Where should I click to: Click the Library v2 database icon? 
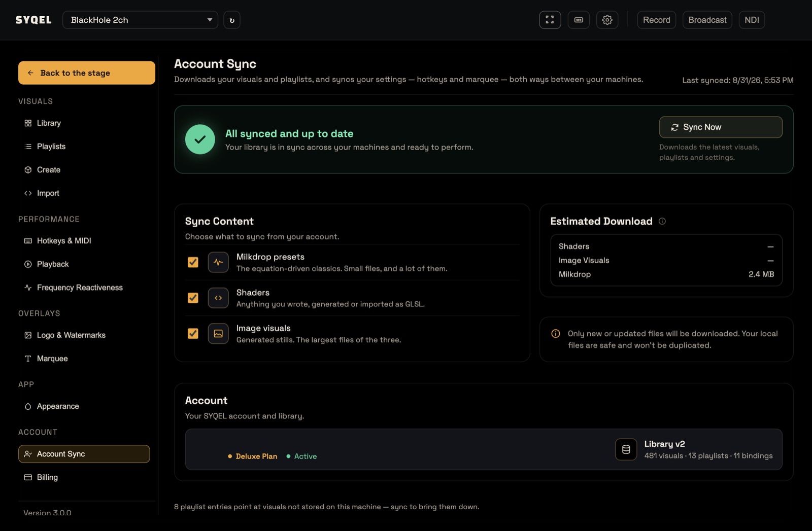click(626, 449)
